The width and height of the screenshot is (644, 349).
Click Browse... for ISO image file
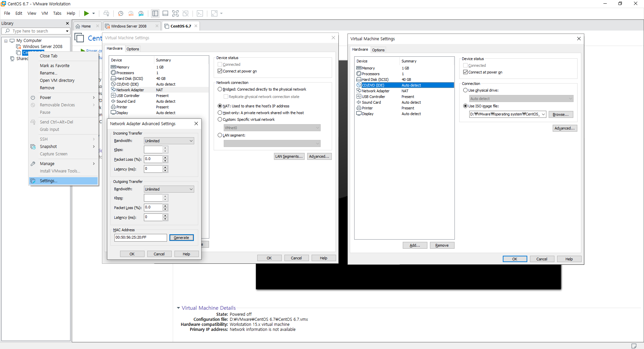tap(561, 114)
